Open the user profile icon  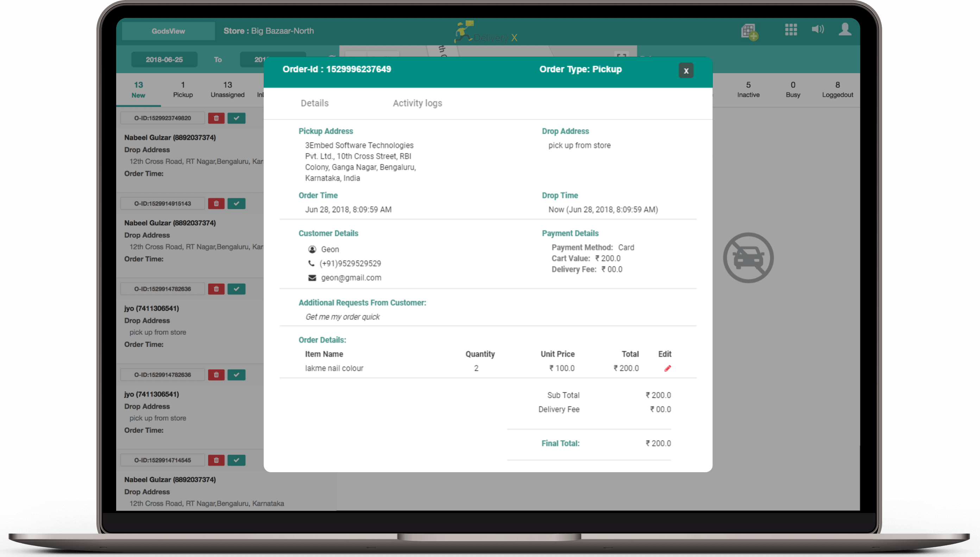pos(845,29)
